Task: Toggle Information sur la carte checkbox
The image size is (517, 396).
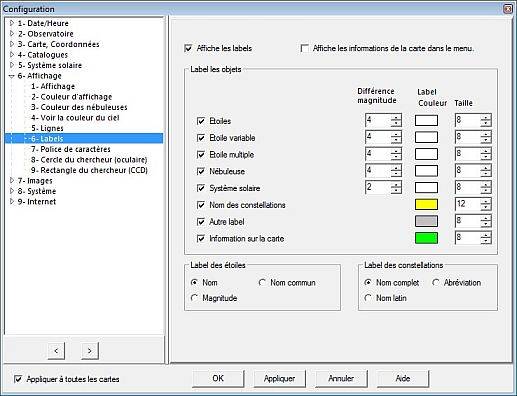Action: click(201, 239)
